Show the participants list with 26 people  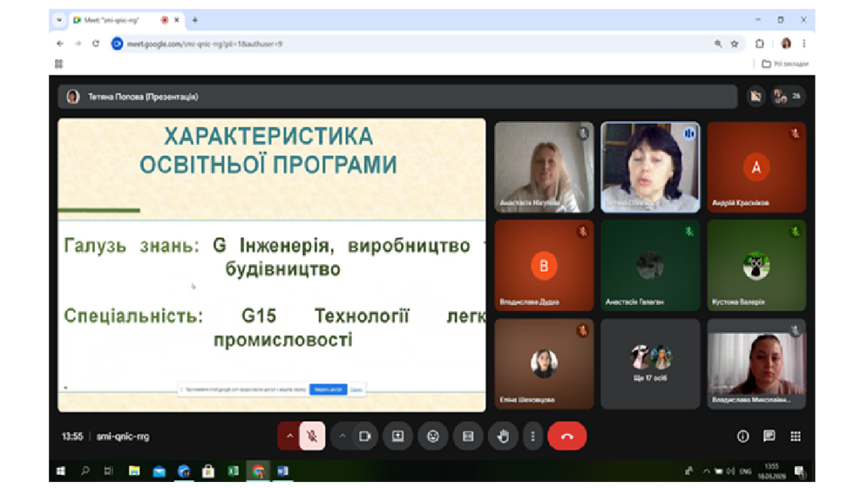pos(787,97)
